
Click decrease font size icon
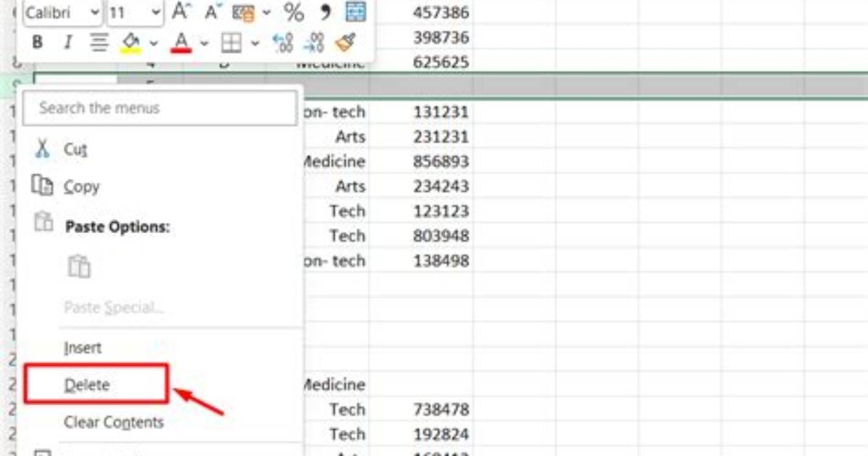213,12
